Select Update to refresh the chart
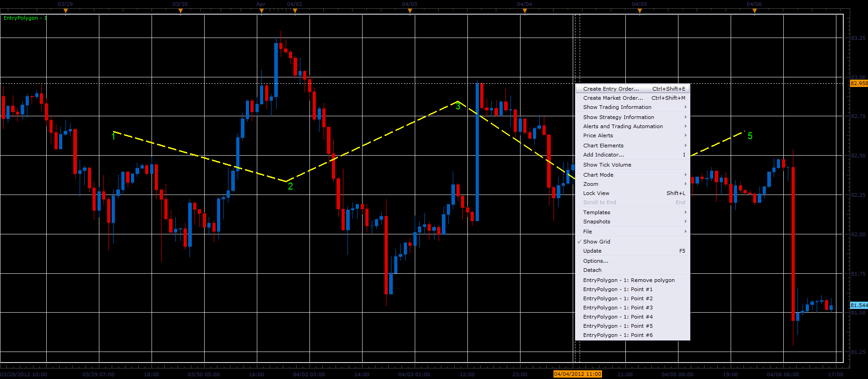 click(x=632, y=251)
